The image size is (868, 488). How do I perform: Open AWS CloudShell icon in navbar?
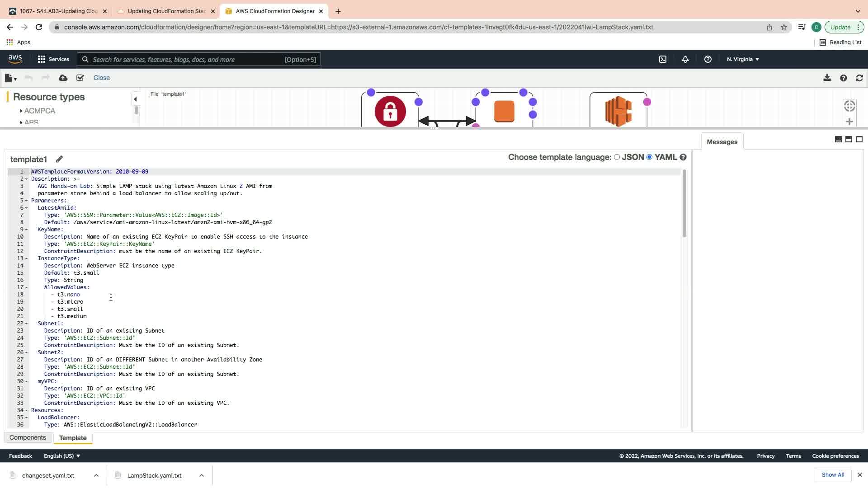coord(663,59)
